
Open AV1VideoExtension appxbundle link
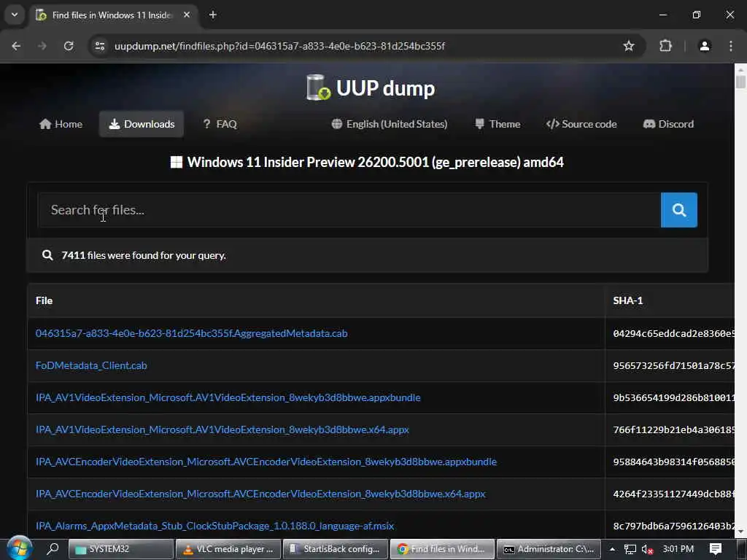[x=228, y=397]
